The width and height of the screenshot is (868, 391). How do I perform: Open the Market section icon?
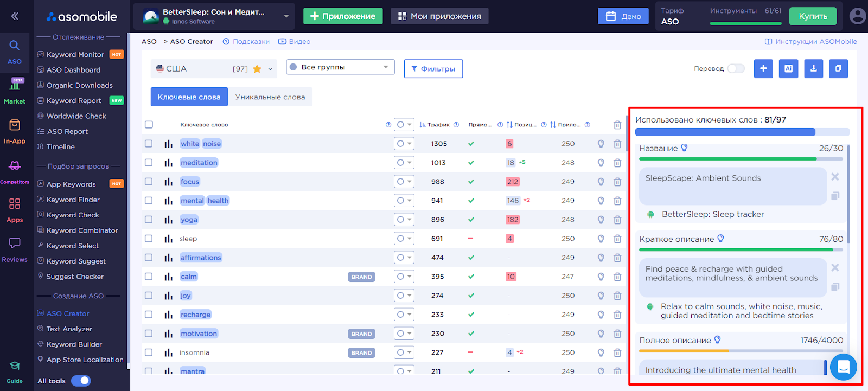[x=15, y=91]
